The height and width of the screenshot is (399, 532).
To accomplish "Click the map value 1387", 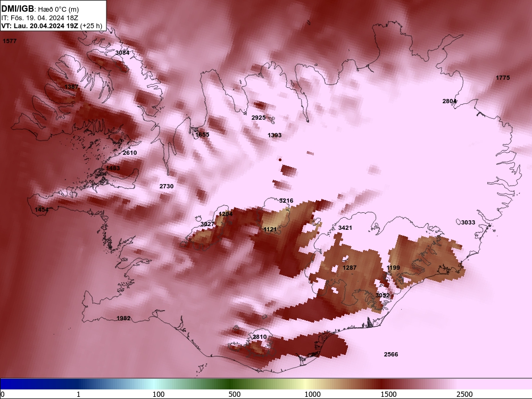I will tap(71, 87).
